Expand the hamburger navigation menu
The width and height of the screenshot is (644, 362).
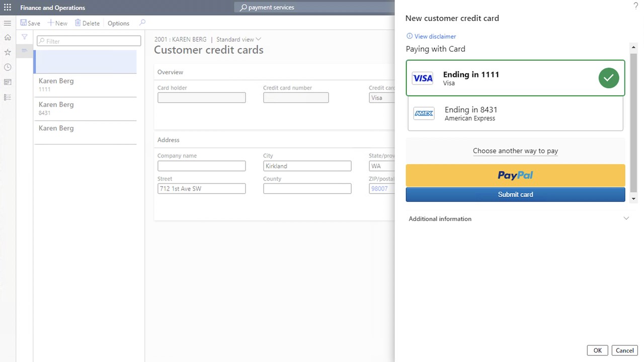(8, 23)
